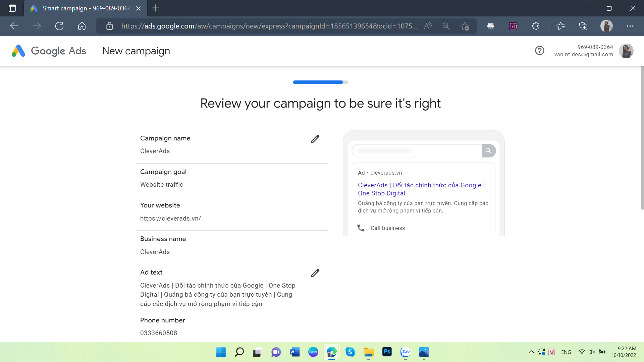View site information lock icon
644x362 pixels.
point(110,26)
